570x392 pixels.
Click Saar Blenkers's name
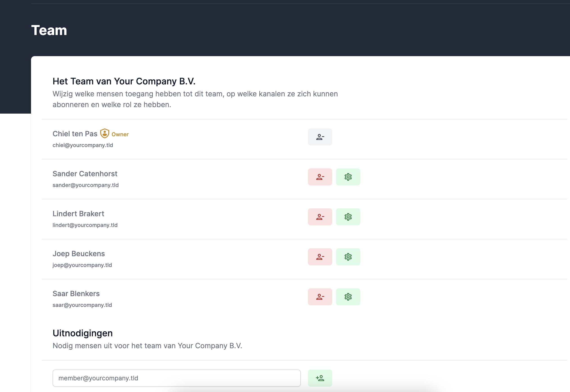click(x=76, y=293)
